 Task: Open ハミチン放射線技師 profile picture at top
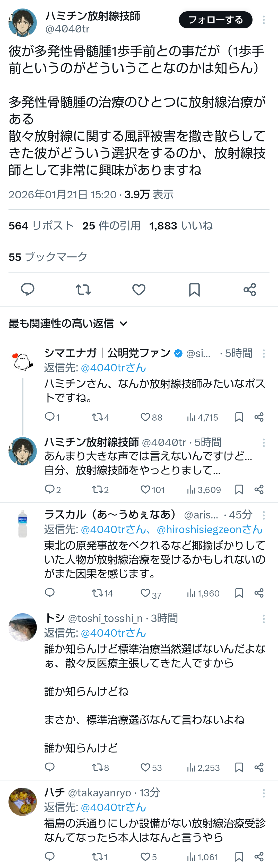[x=23, y=23]
